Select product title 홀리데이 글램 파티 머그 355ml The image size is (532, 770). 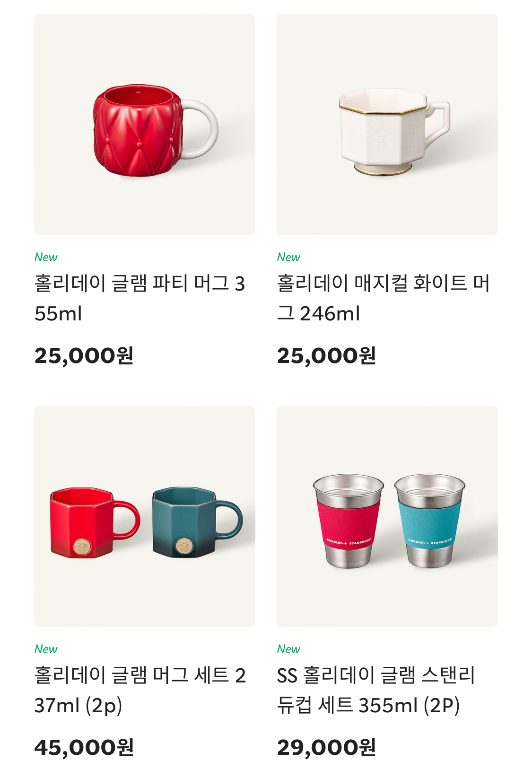pos(140,298)
